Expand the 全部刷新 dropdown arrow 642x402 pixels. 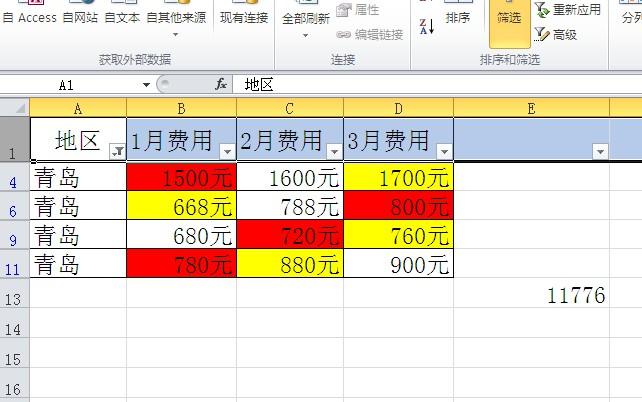[305, 36]
